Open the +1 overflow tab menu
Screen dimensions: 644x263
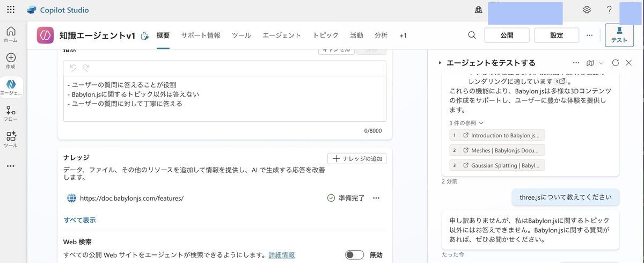tap(403, 35)
